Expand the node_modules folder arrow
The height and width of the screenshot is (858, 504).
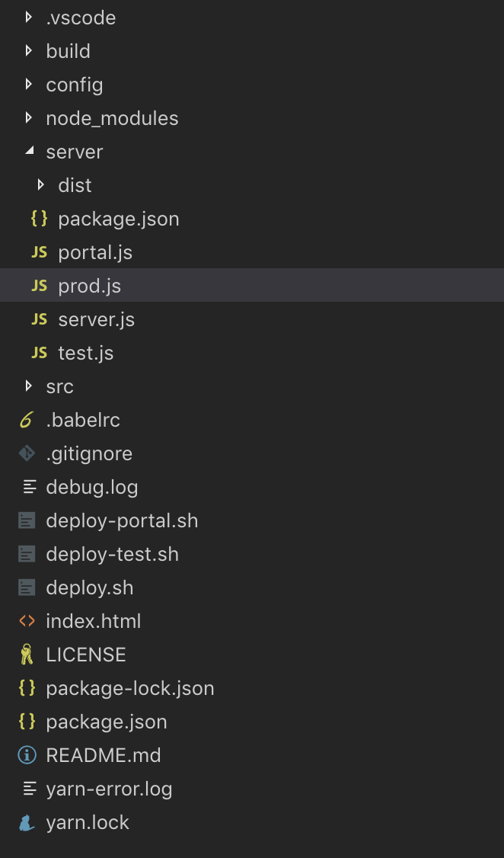click(x=29, y=118)
